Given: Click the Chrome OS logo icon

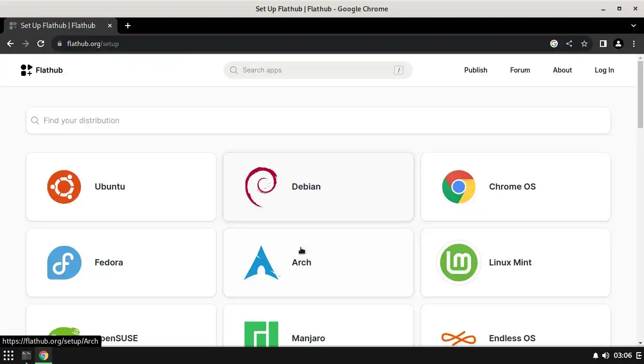Looking at the screenshot, I should (458, 187).
